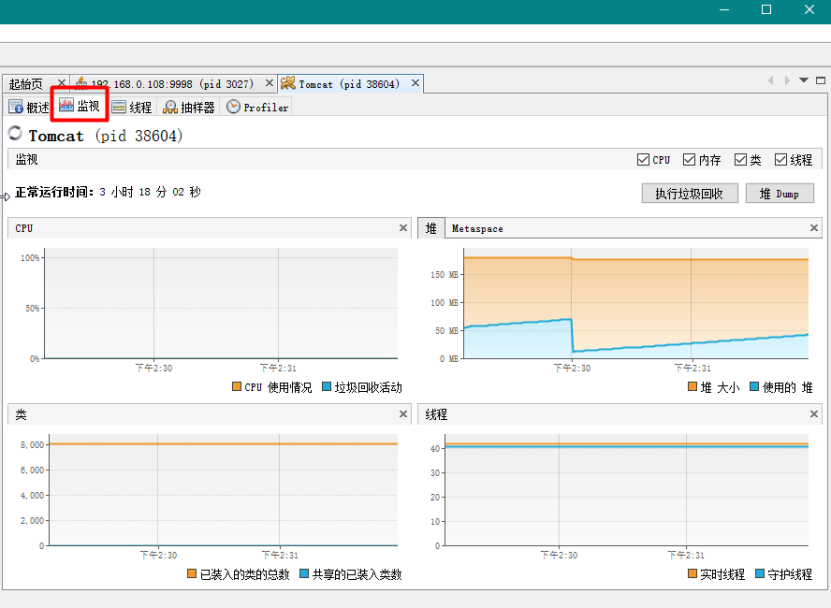Click the 执行垃圾回收 button
Image resolution: width=831 pixels, height=608 pixels.
pos(689,193)
